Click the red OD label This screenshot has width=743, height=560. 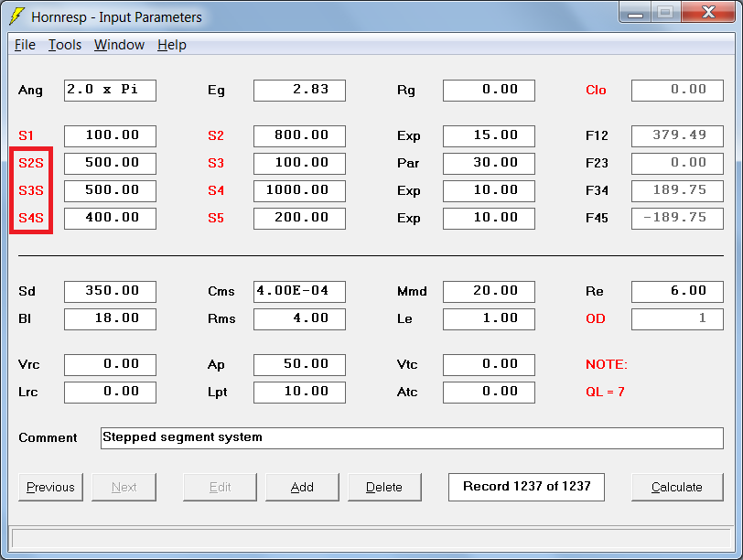point(596,318)
